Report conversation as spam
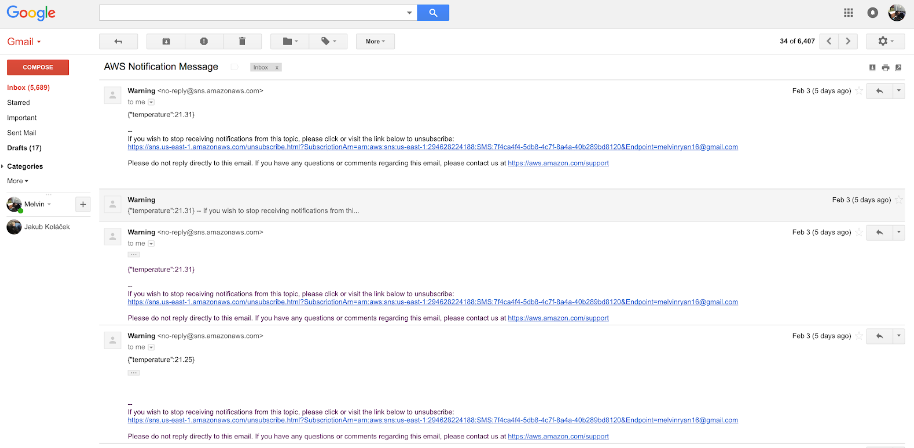 [x=204, y=41]
